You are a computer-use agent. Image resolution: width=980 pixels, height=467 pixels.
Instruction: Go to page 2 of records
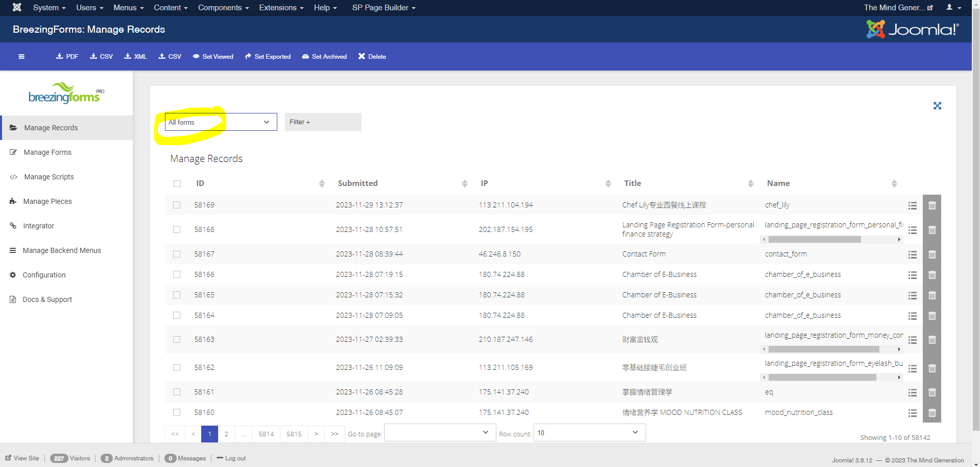click(x=226, y=434)
